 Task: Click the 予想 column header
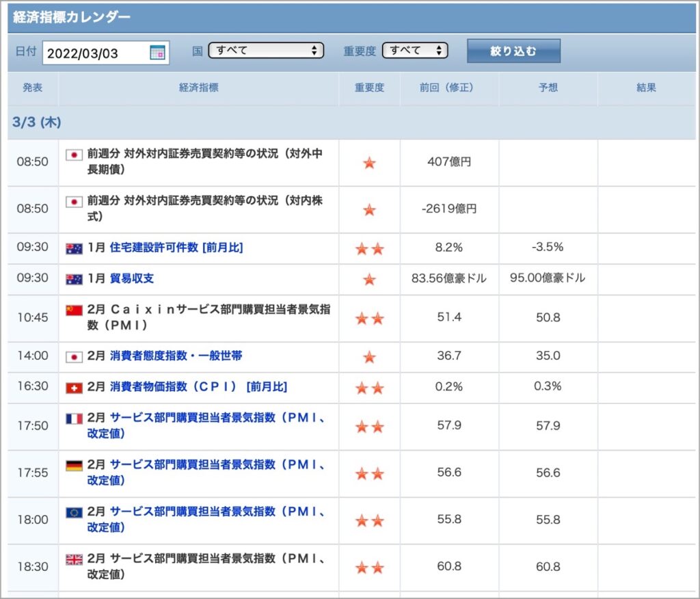548,88
